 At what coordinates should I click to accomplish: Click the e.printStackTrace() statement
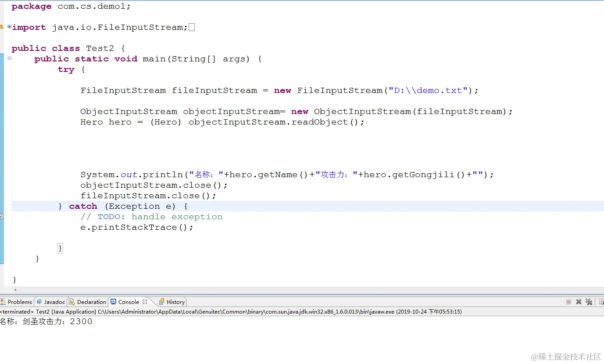tap(137, 227)
